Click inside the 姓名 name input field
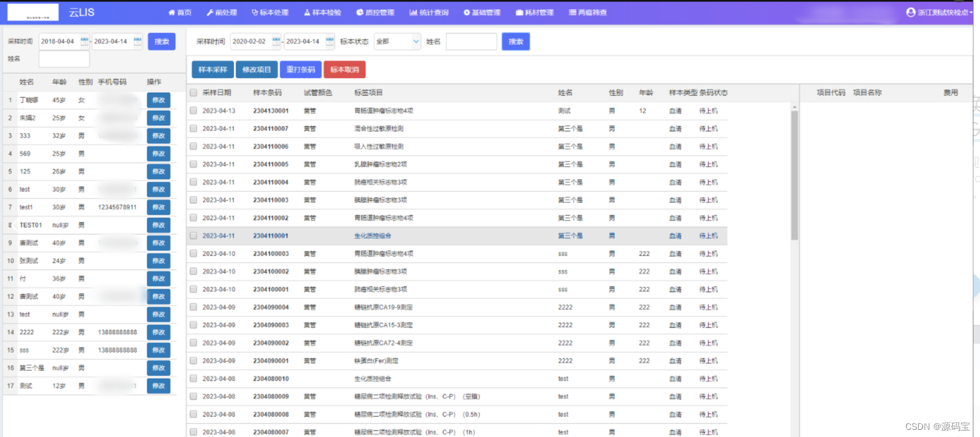This screenshot has width=980, height=437. coord(472,41)
